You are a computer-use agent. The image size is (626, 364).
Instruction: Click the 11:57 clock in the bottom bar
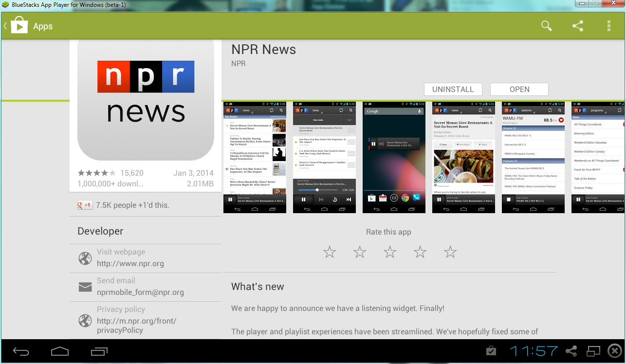coord(534,351)
